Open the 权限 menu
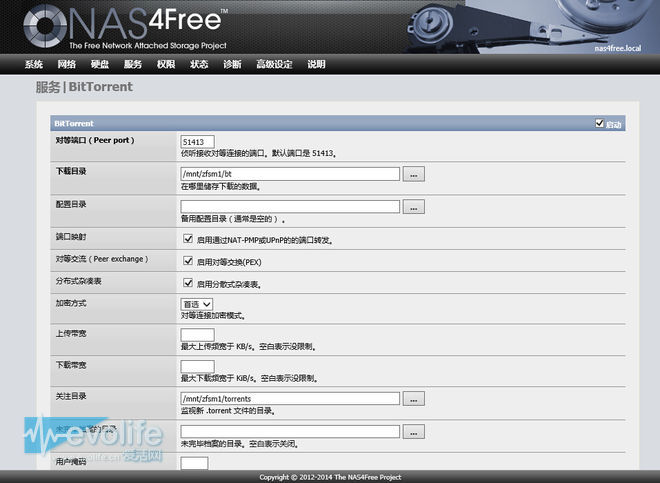 pos(166,64)
